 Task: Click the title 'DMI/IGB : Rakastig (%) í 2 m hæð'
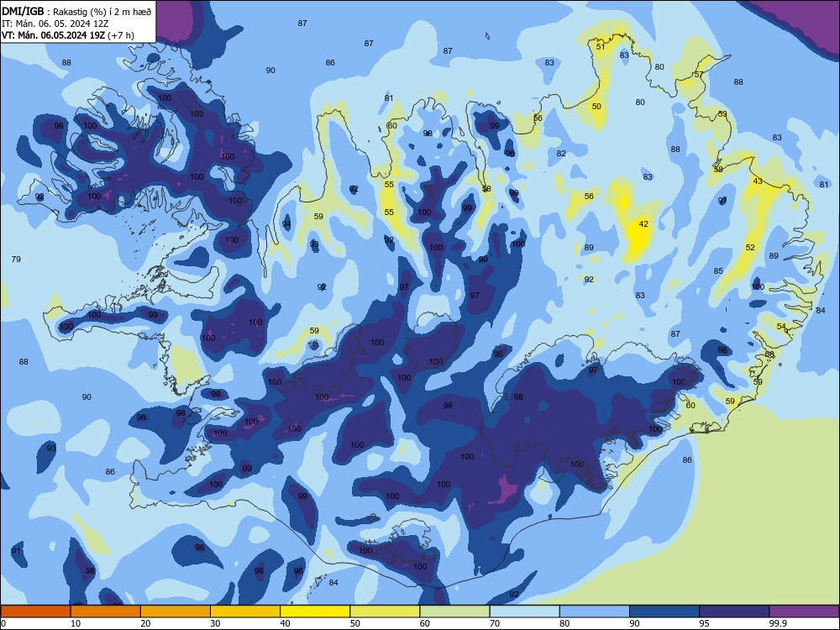point(76,11)
